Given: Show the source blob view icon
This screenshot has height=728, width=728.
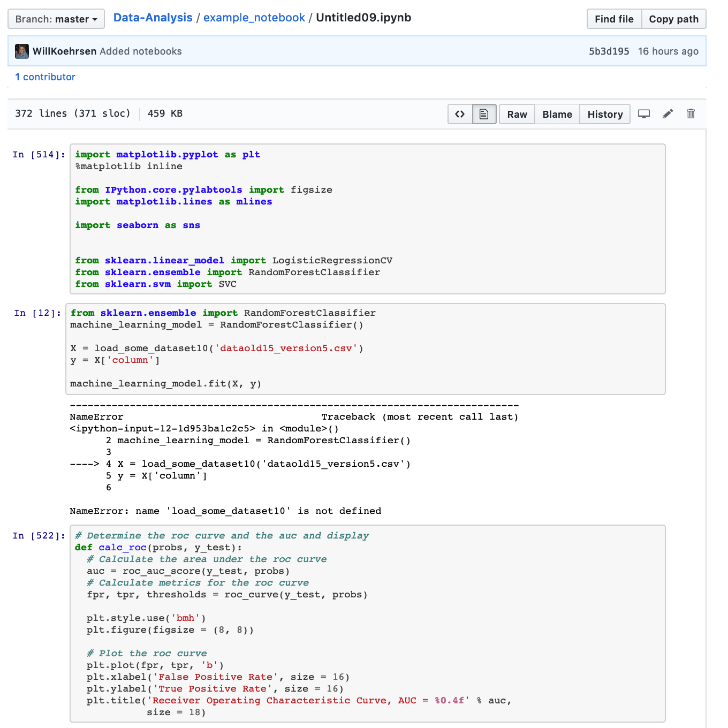Looking at the screenshot, I should [460, 114].
